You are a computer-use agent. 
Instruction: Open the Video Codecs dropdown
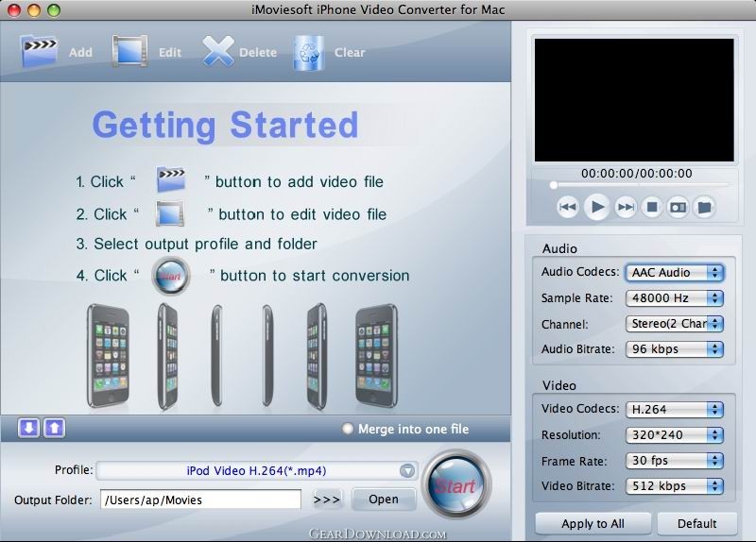click(x=675, y=409)
